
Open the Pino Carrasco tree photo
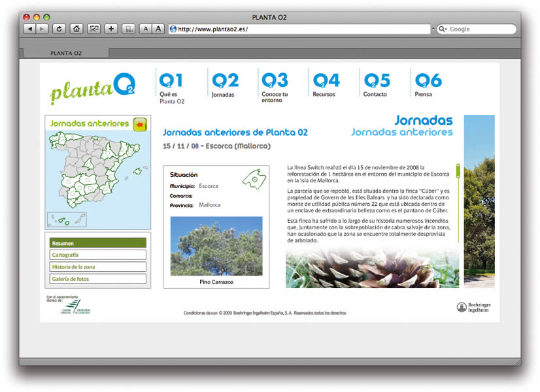pyautogui.click(x=216, y=246)
